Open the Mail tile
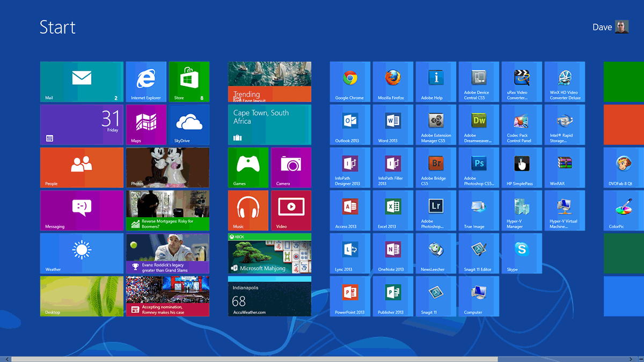 click(82, 82)
